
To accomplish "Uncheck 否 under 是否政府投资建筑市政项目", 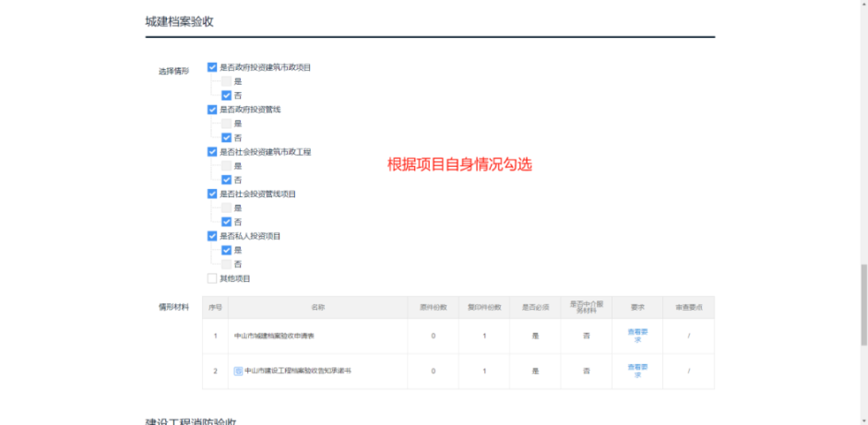I will click(226, 96).
